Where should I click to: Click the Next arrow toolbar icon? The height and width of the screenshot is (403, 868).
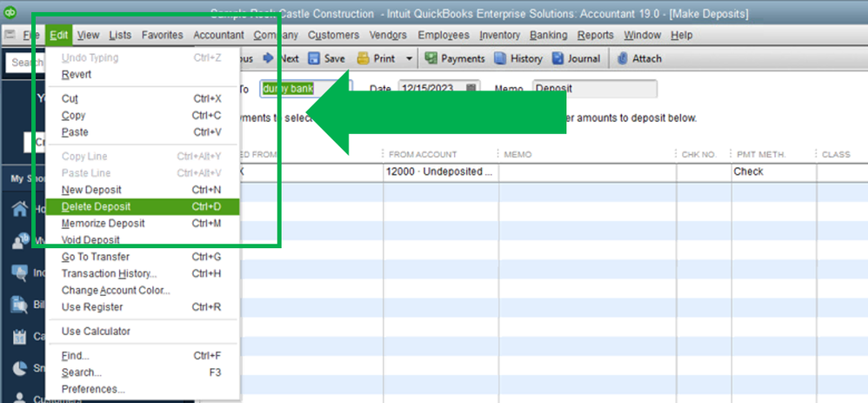pyautogui.click(x=268, y=58)
